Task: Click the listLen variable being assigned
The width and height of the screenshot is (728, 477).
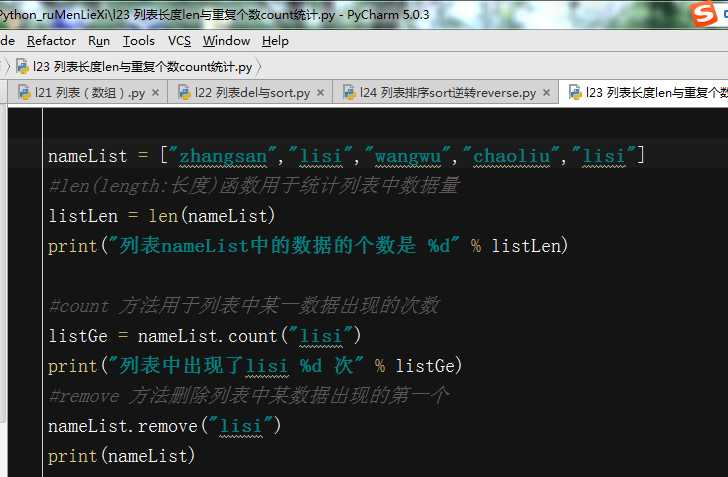Action: pyautogui.click(x=83, y=216)
